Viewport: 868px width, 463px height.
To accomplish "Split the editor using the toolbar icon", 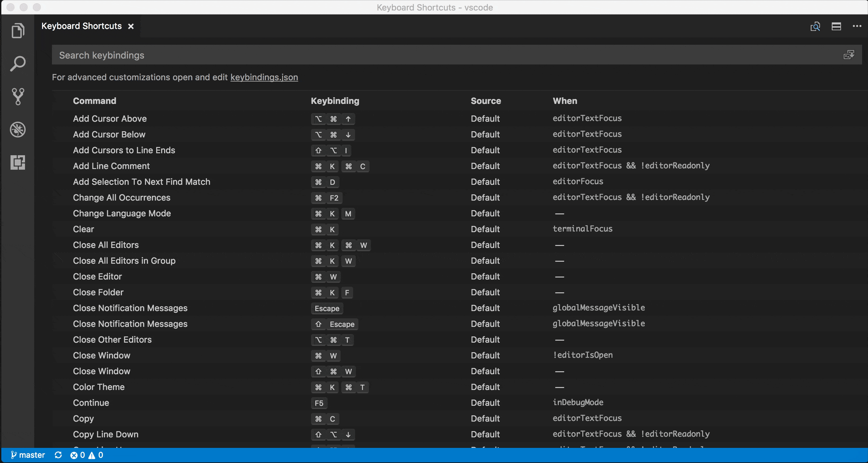I will click(x=836, y=26).
